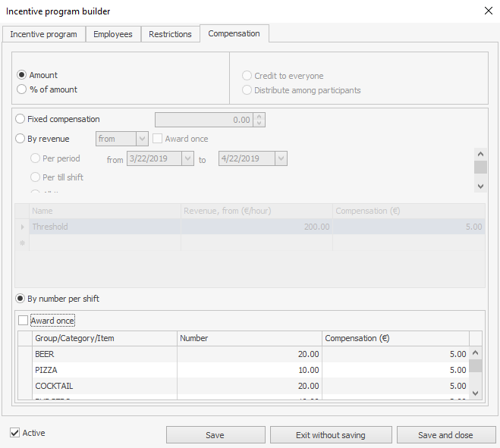This screenshot has height=448, width=500.
Task: Select the PIZZA row in grid
Action: [105, 370]
